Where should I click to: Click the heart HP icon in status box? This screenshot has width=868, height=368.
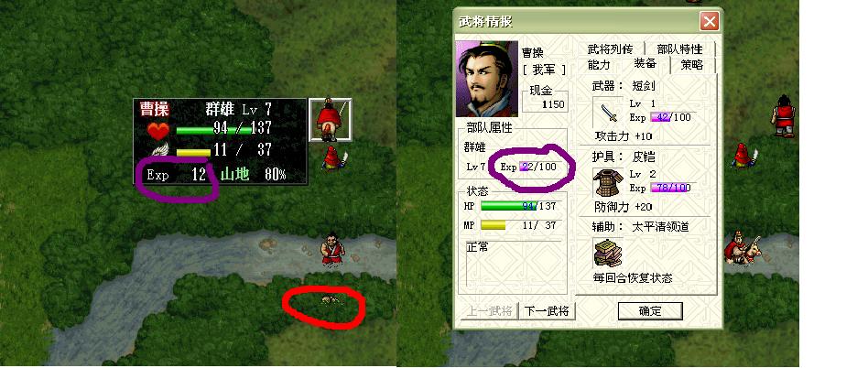tap(157, 130)
